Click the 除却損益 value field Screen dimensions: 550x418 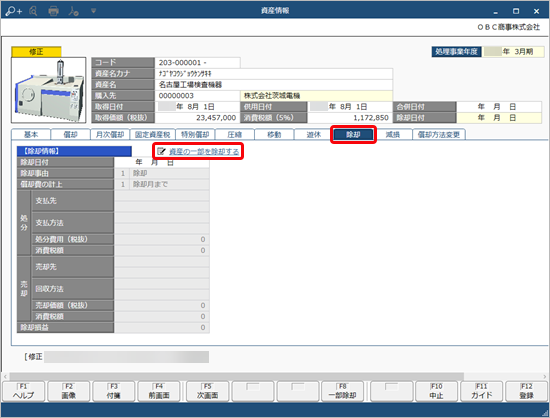pyautogui.click(x=162, y=328)
